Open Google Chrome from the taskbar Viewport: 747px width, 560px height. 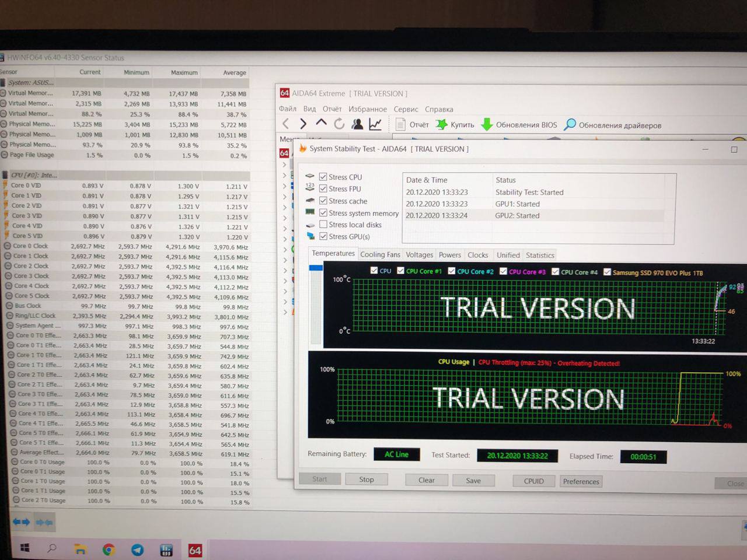[x=109, y=549]
